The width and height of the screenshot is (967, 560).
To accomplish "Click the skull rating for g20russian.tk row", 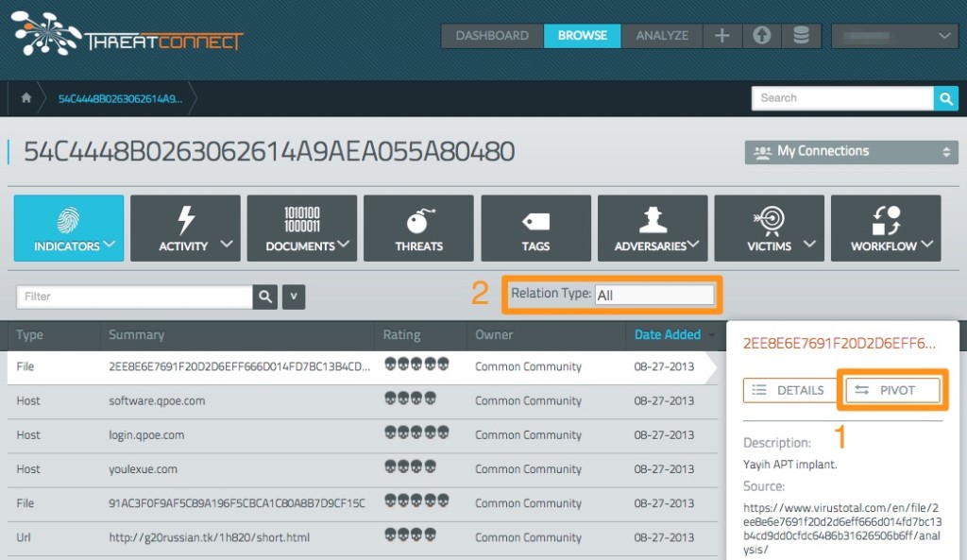I will (x=410, y=535).
